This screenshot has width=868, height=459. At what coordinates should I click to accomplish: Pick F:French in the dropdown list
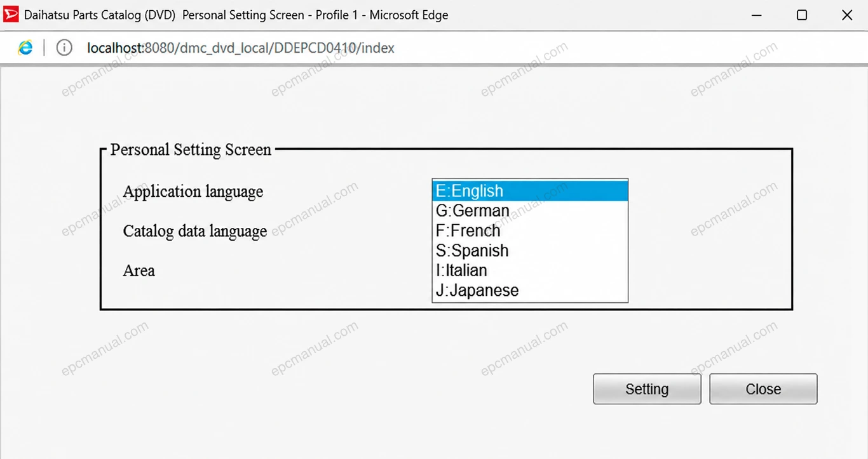(x=530, y=230)
